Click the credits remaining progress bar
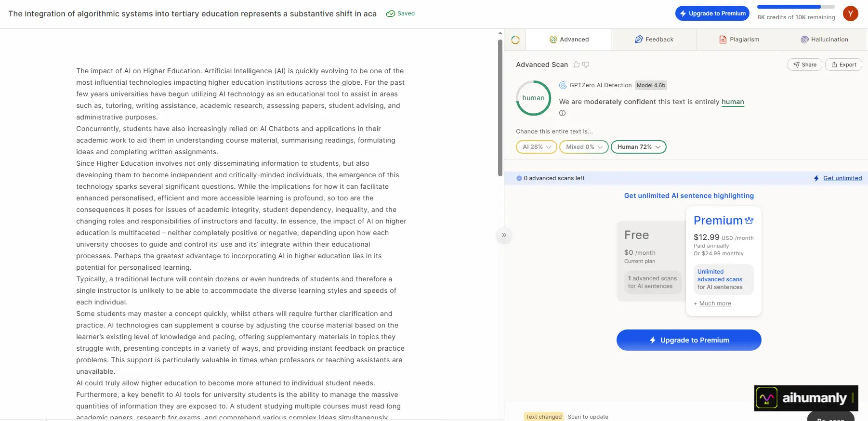The width and height of the screenshot is (868, 421). 796,7
